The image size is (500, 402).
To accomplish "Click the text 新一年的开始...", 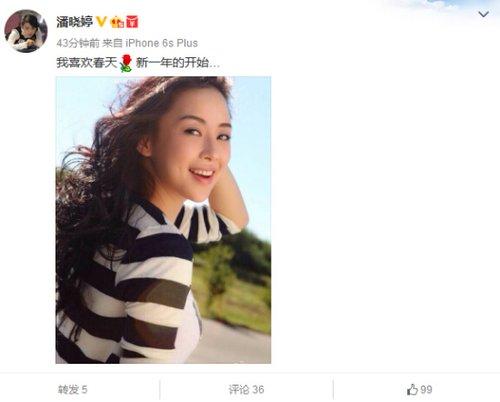I will pos(173,63).
